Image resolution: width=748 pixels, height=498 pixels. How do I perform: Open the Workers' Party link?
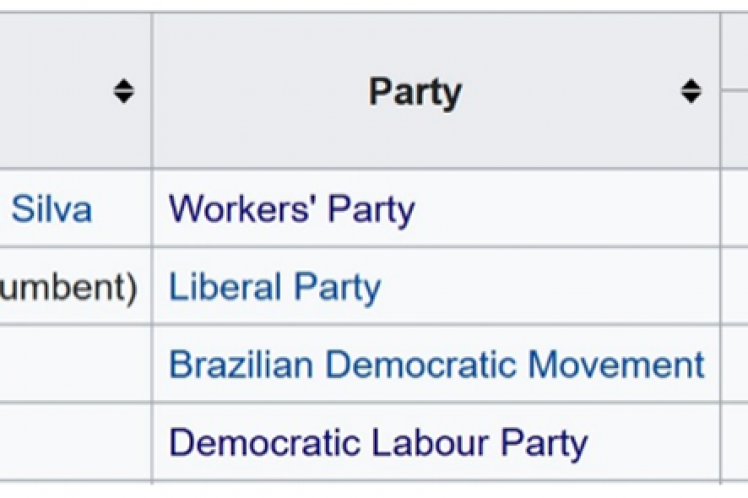291,209
